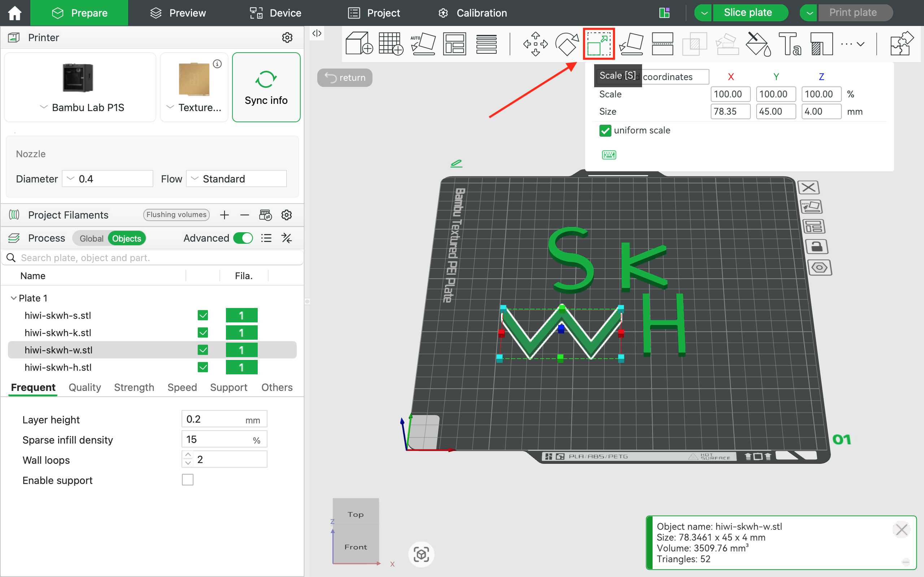Click the Flushing volumes button
This screenshot has width=924, height=577.
(x=176, y=215)
